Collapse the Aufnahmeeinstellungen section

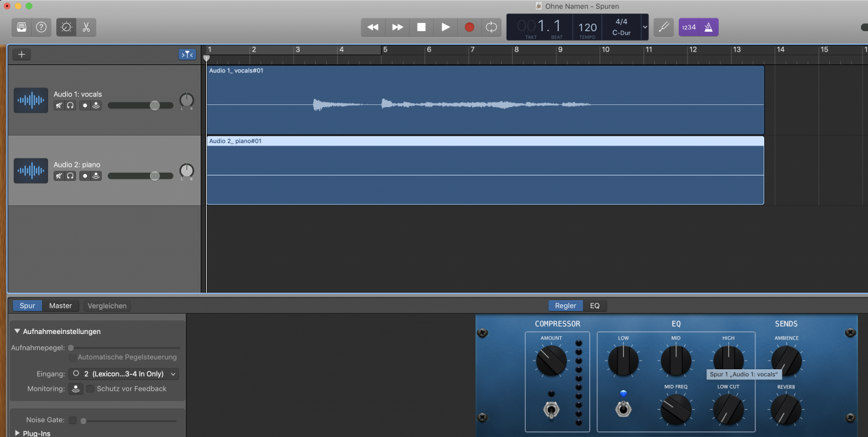click(x=18, y=331)
